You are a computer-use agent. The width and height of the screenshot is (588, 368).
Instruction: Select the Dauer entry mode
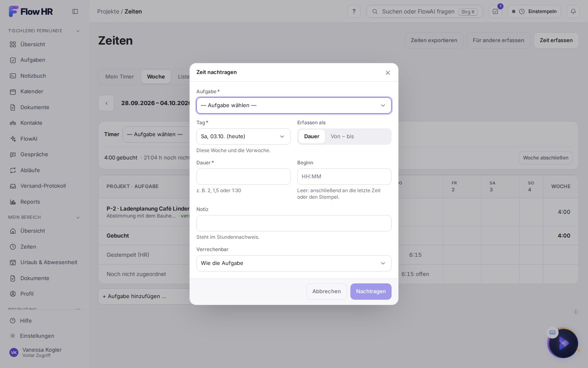[312, 137]
